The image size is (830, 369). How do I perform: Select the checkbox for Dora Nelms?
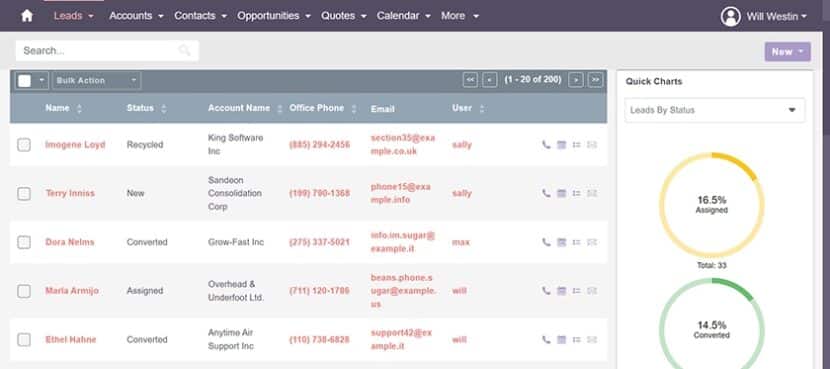point(24,242)
